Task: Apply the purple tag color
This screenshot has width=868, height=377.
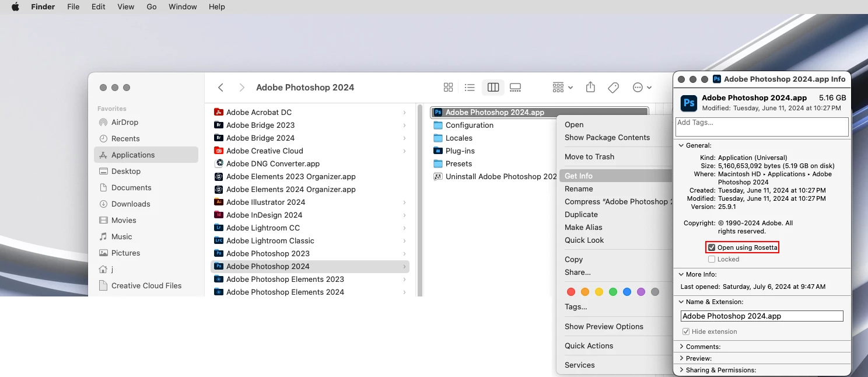Action: pyautogui.click(x=641, y=292)
